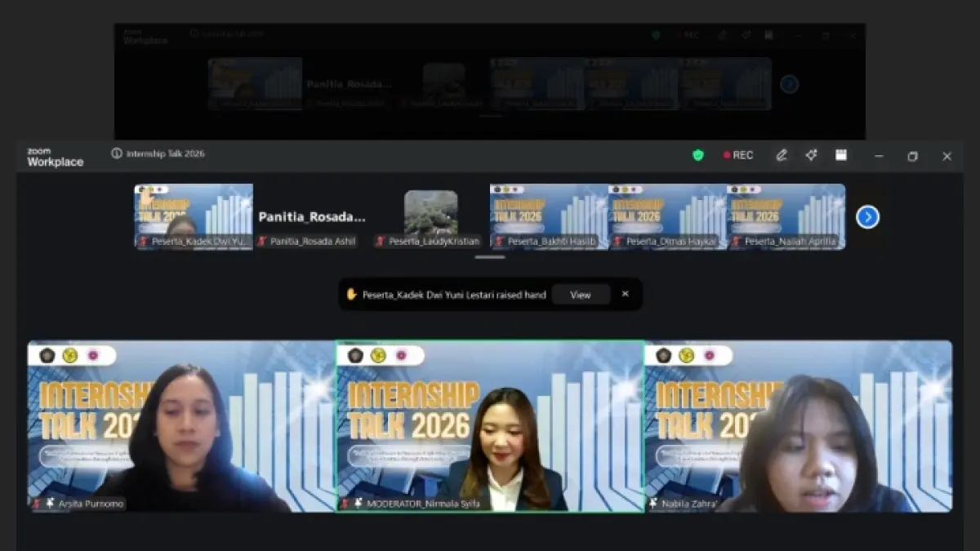Select Peserta_Dimas Haykal video thumbnail
The width and height of the screenshot is (980, 551).
[x=668, y=216]
